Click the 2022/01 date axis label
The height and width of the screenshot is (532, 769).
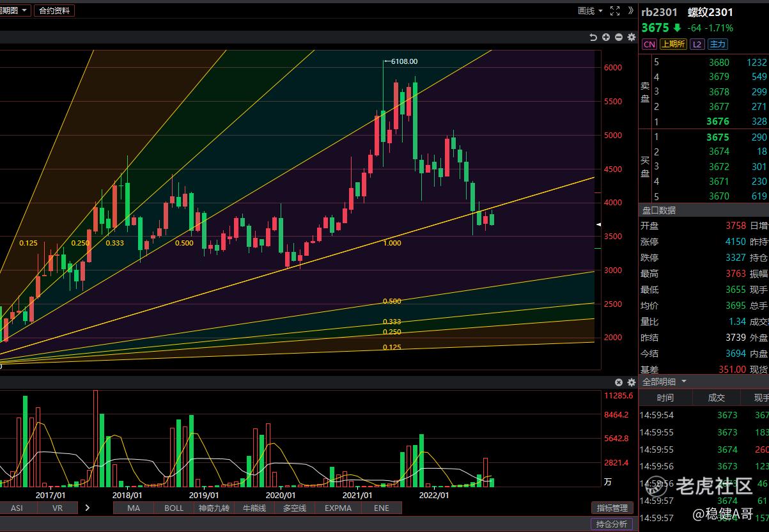pyautogui.click(x=434, y=495)
